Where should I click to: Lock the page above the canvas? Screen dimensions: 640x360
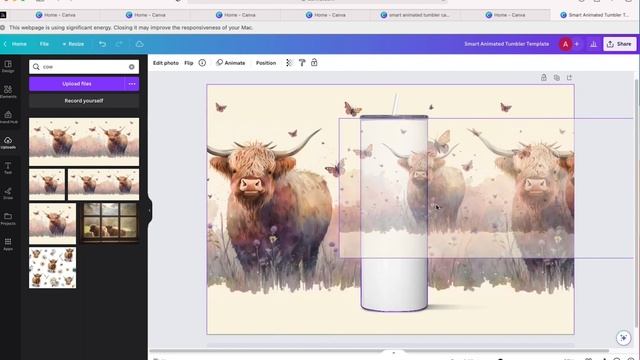(544, 77)
